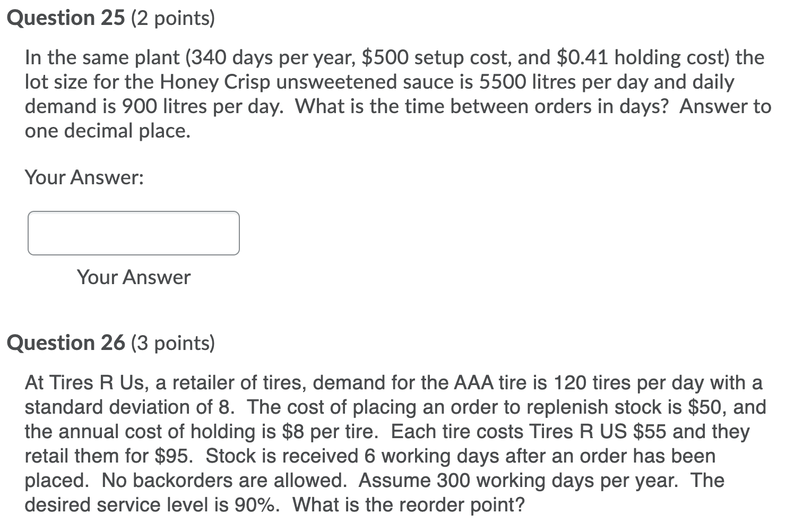This screenshot has height=530, width=812.
Task: Place cursor inside the Question 25 answer field
Action: pos(133,233)
